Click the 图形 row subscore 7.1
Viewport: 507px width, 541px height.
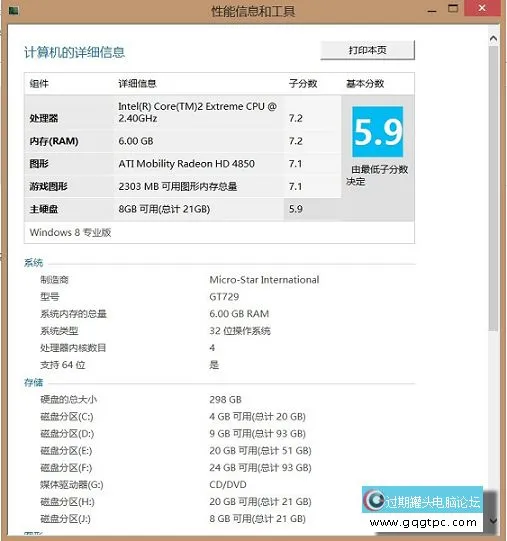click(295, 164)
